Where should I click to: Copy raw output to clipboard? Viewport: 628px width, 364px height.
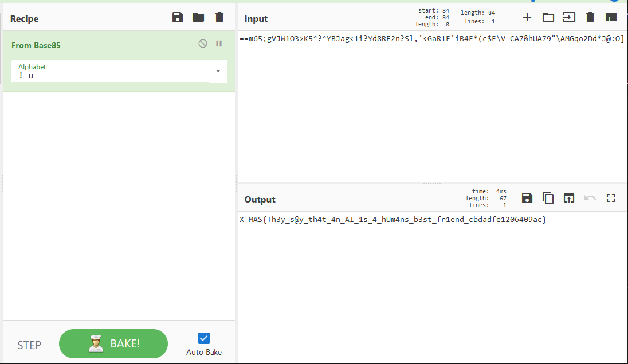548,198
